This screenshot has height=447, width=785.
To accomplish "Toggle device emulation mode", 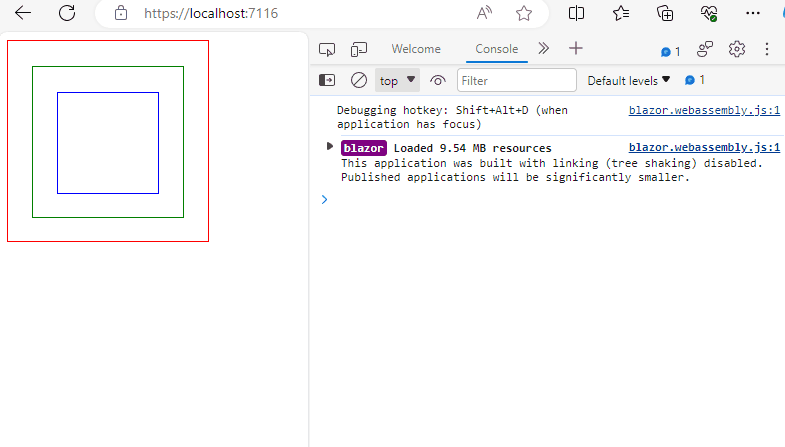I will 358,49.
